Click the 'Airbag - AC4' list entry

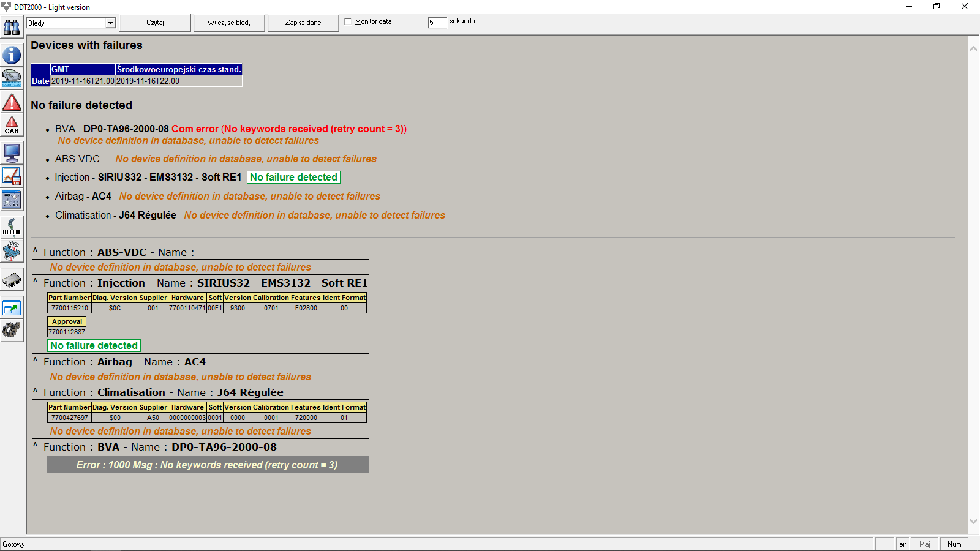tap(83, 196)
